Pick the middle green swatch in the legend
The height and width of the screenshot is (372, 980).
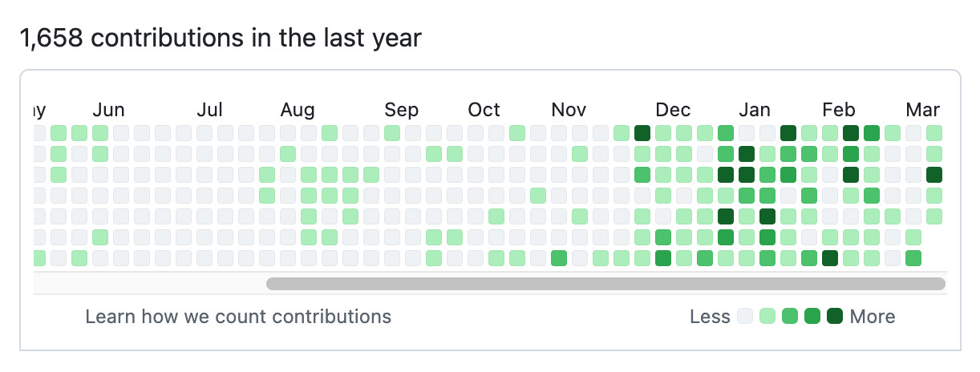[x=790, y=317]
